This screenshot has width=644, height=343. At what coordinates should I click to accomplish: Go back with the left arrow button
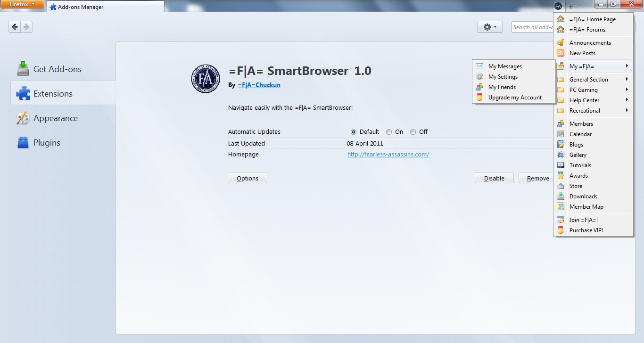point(15,27)
